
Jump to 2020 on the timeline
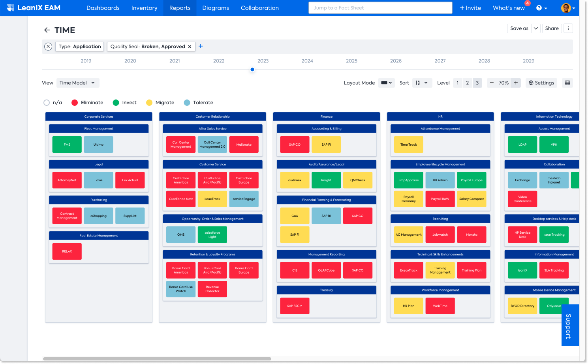130,61
